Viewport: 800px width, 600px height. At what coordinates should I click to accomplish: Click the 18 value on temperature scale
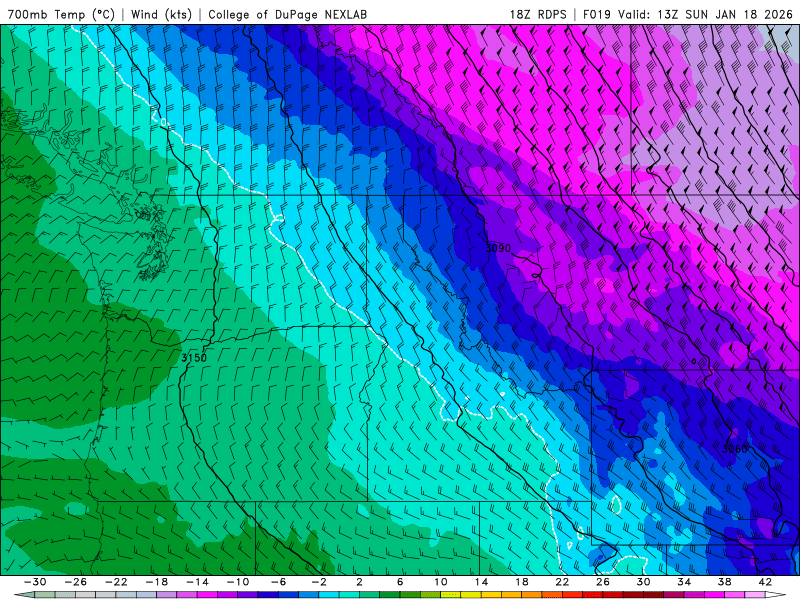521,582
